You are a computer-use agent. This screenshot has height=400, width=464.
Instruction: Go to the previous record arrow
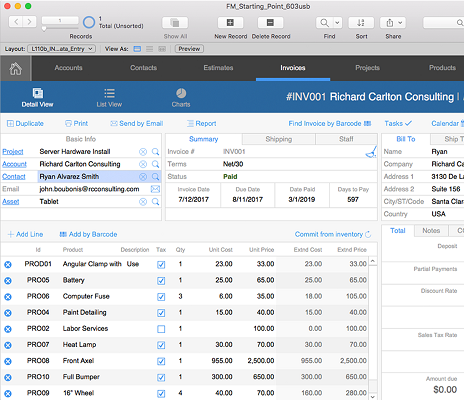tap(16, 22)
